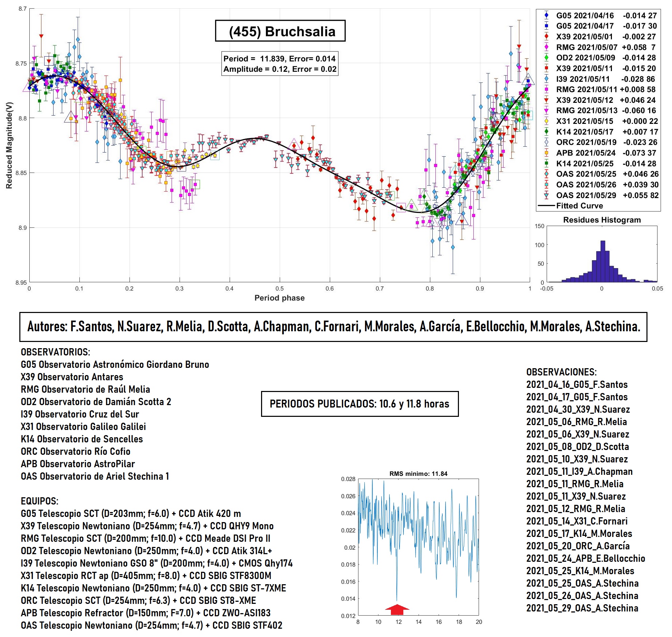Select K14 Telescopio Newtoniano SBIG ST-7XME line
Screen dimensions: 672x637
[153, 588]
